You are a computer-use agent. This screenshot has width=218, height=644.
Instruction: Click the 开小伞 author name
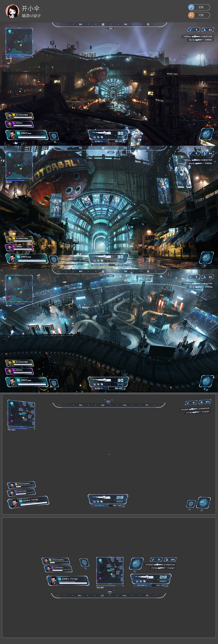coord(31,9)
